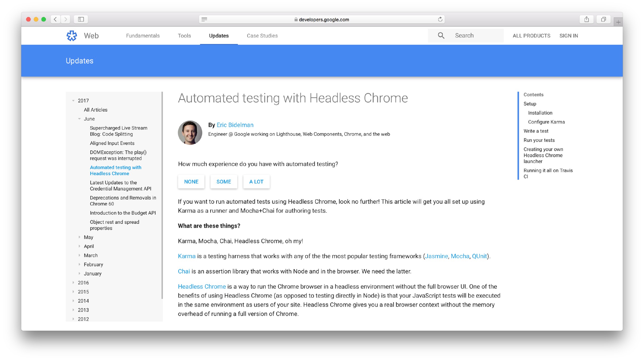644x361 pixels.
Task: Jump to Running it all on Travis CI
Action: pos(548,173)
